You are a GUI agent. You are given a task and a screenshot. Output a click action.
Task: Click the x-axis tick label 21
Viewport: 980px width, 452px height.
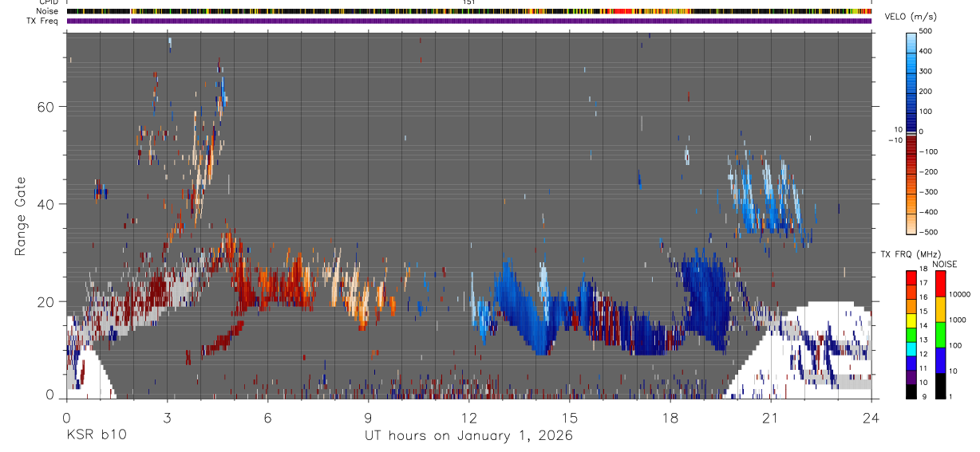pos(771,418)
